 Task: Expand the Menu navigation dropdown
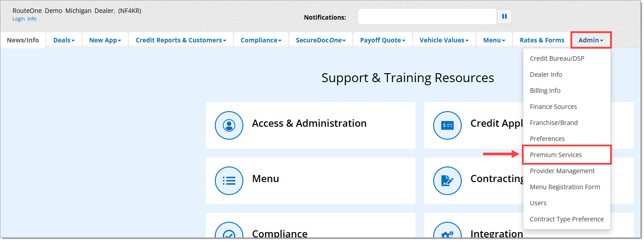[x=494, y=40]
